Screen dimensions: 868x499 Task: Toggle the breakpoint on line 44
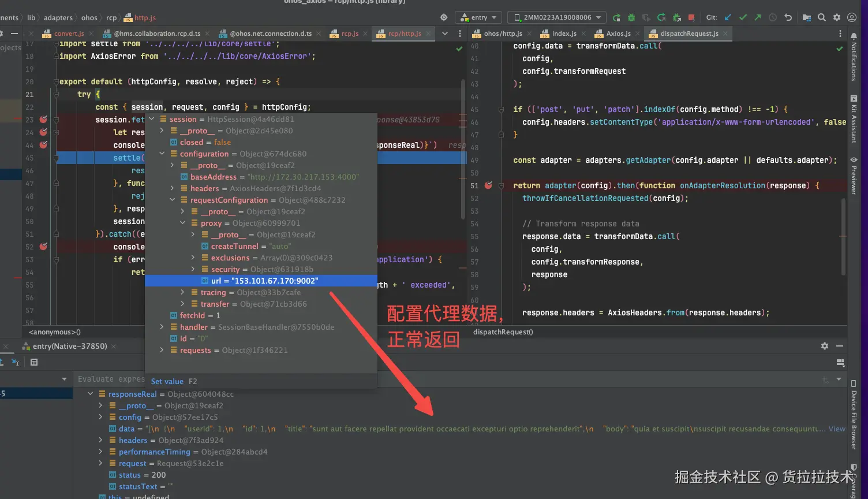[x=43, y=145]
